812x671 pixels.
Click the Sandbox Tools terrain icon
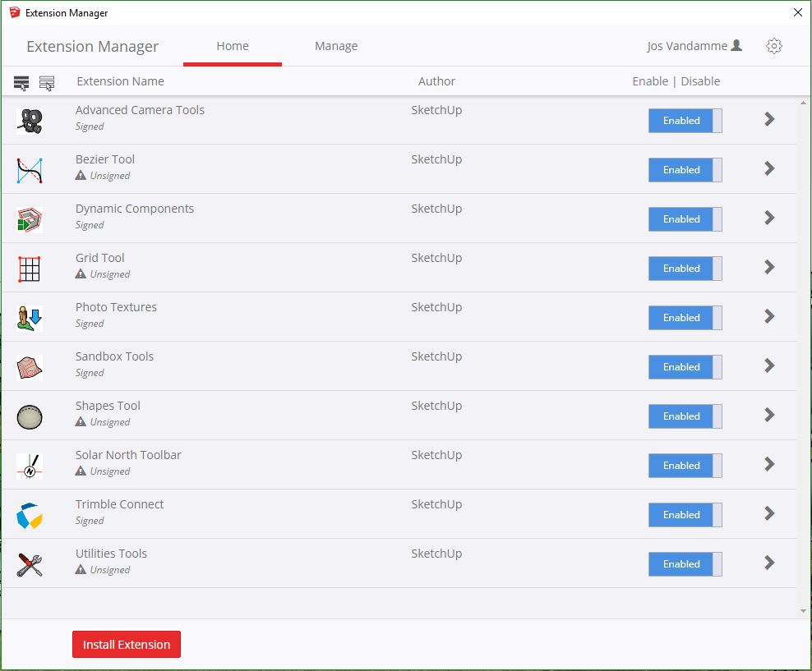(x=30, y=368)
